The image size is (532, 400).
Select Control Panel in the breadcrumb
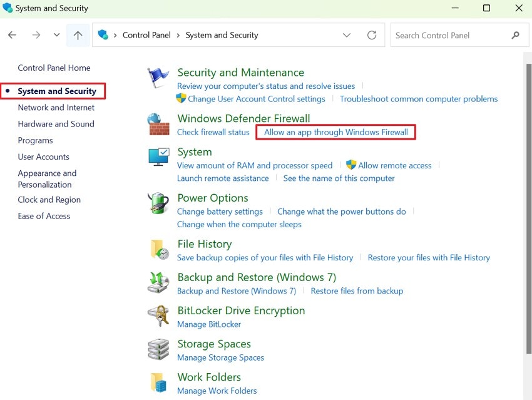146,35
